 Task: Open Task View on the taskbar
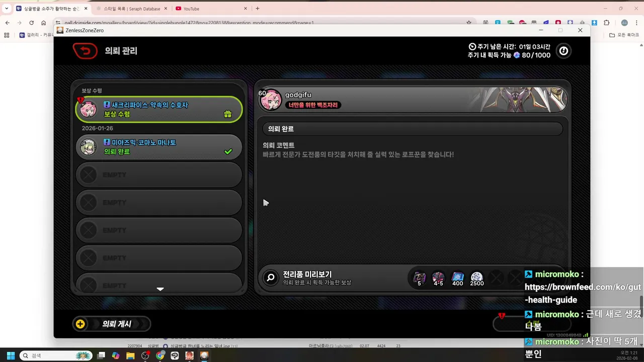point(101,355)
